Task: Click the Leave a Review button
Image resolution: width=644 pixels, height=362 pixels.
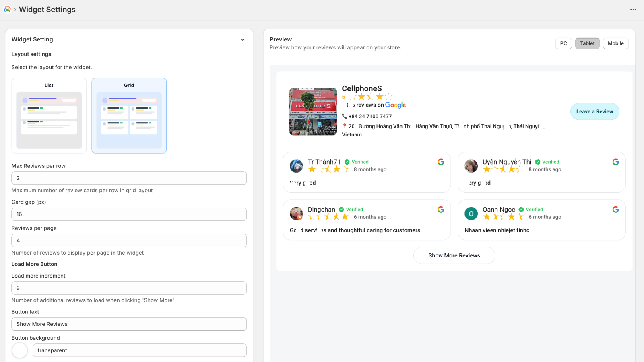Action: pos(594,111)
